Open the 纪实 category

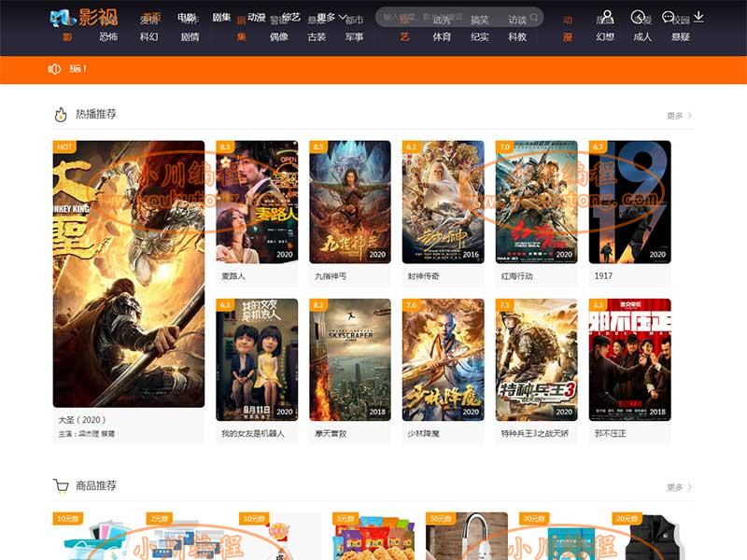(480, 36)
